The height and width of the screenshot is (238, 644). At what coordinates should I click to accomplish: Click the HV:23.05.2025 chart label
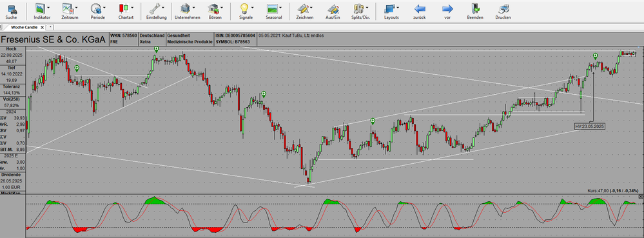pyautogui.click(x=590, y=126)
